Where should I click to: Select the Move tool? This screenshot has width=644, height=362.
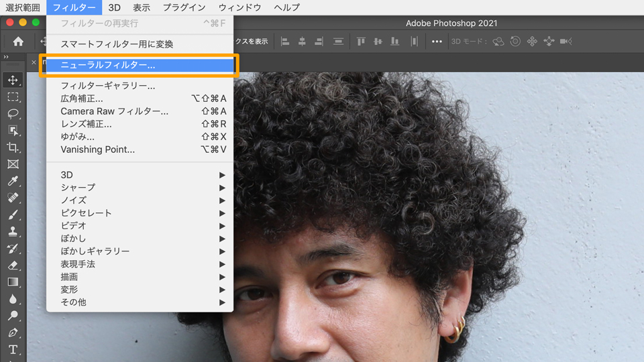(13, 80)
